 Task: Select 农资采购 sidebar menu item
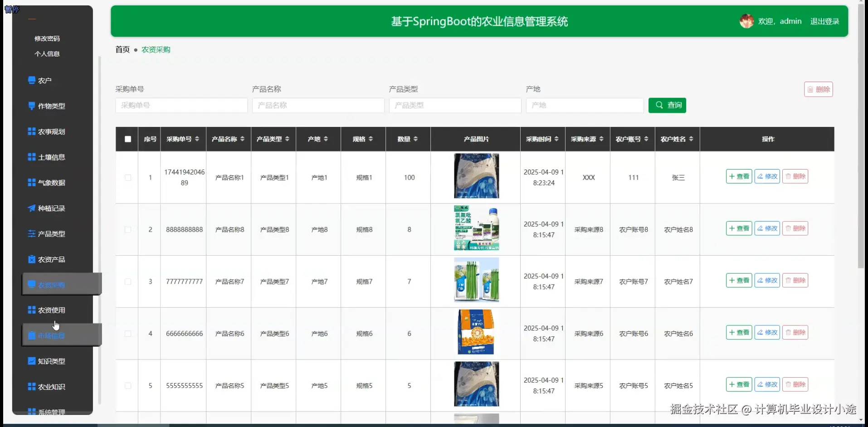click(x=62, y=285)
